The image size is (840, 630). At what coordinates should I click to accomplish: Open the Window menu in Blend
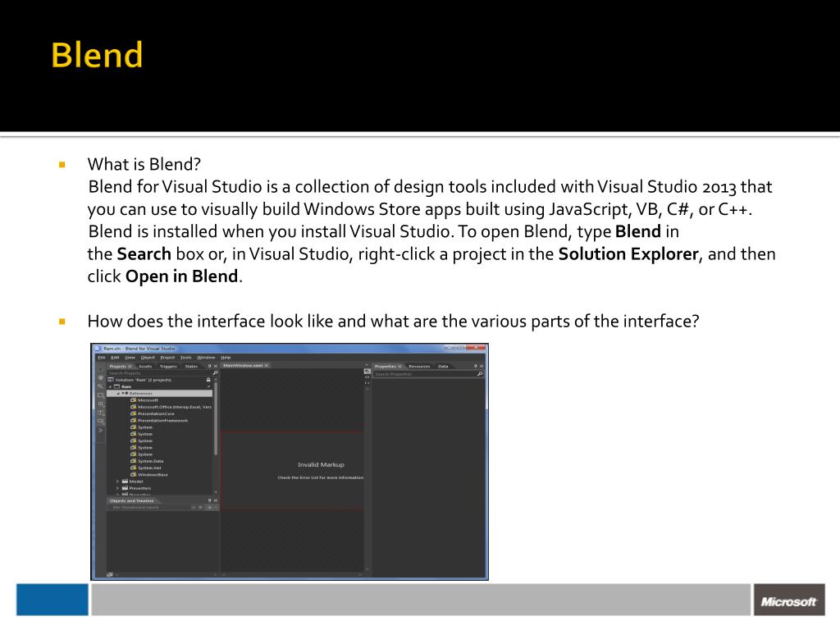(x=206, y=358)
